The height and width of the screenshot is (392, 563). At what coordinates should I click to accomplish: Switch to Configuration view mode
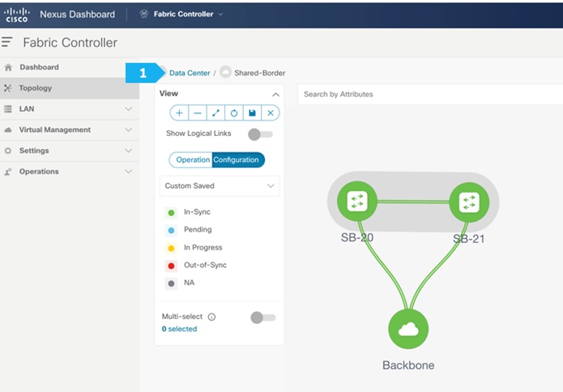[238, 160]
